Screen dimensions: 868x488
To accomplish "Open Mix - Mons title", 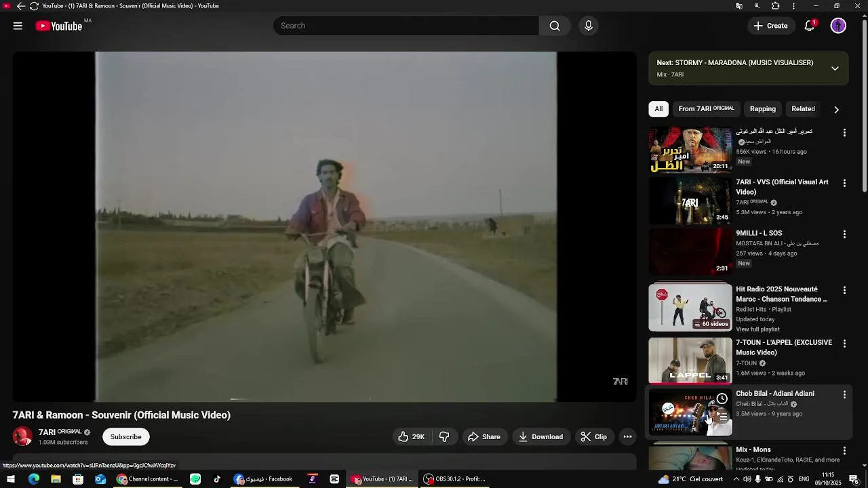I will click(x=753, y=449).
